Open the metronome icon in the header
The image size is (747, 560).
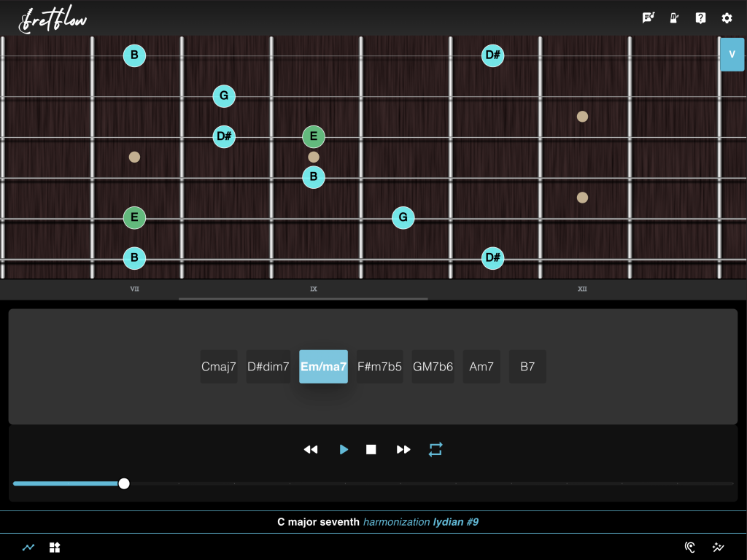point(675,18)
